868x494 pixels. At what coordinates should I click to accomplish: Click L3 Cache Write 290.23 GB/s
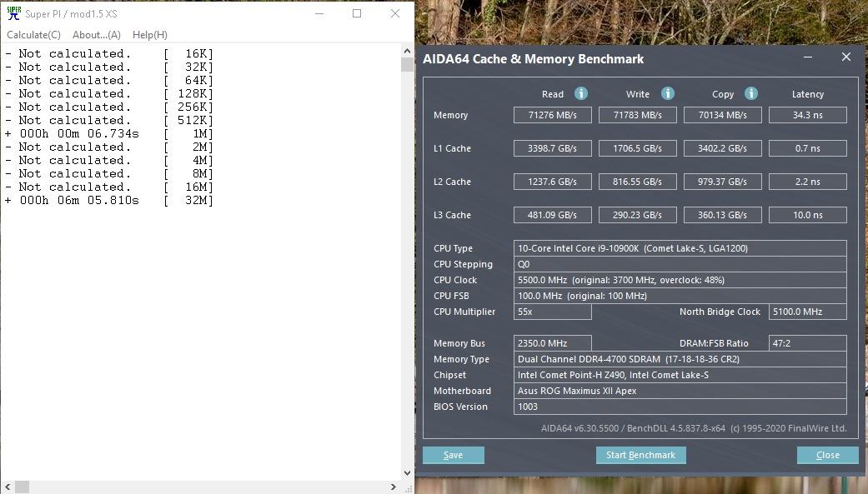pos(638,215)
